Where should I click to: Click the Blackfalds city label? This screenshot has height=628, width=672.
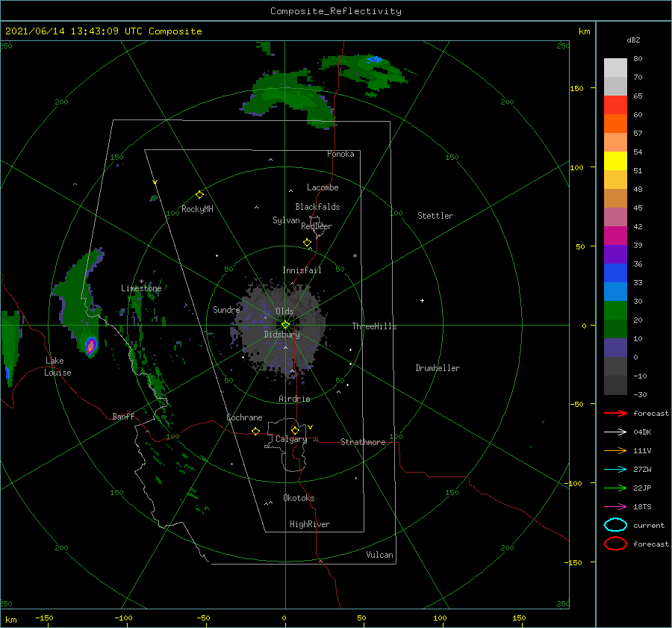(317, 207)
